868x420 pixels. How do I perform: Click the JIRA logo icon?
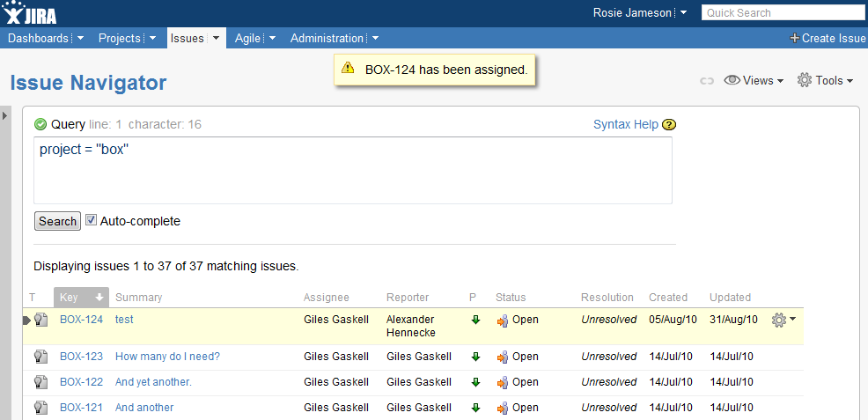coord(29,12)
